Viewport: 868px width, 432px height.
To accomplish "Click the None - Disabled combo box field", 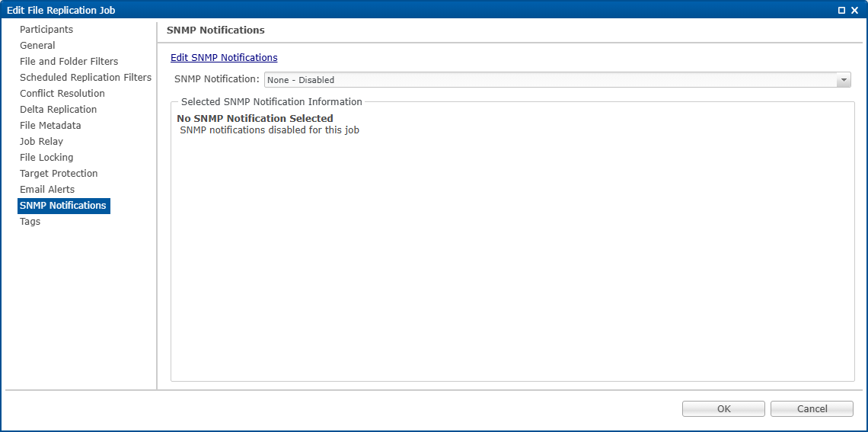I will pyautogui.click(x=548, y=80).
